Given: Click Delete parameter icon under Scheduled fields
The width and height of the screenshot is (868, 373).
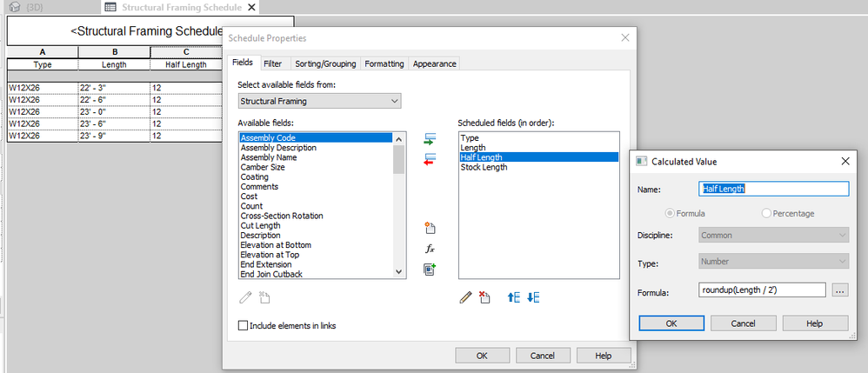Looking at the screenshot, I should [484, 297].
